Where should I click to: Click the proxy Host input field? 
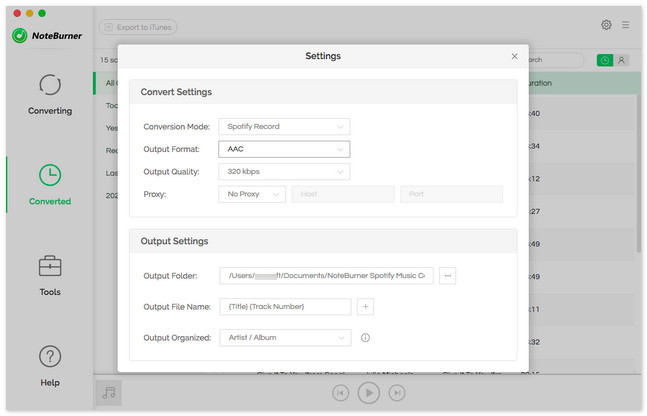point(343,194)
